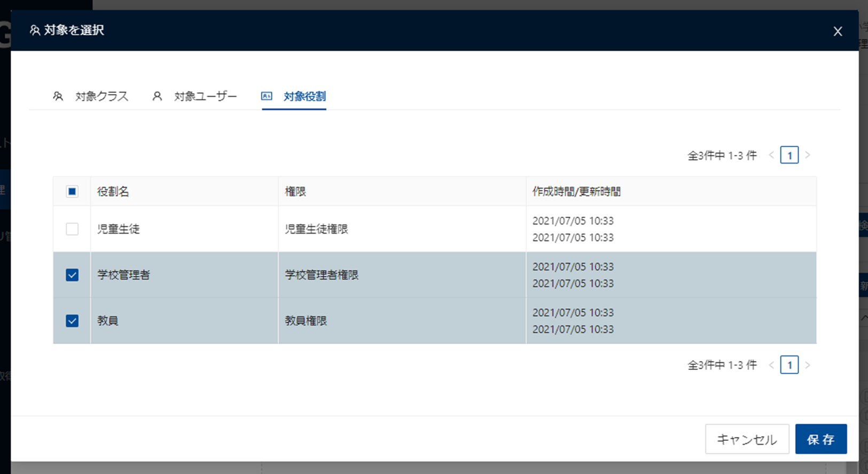Viewport: 868px width, 474px height.
Task: Uncheck the 学校管理者 role checkbox
Action: (x=72, y=275)
